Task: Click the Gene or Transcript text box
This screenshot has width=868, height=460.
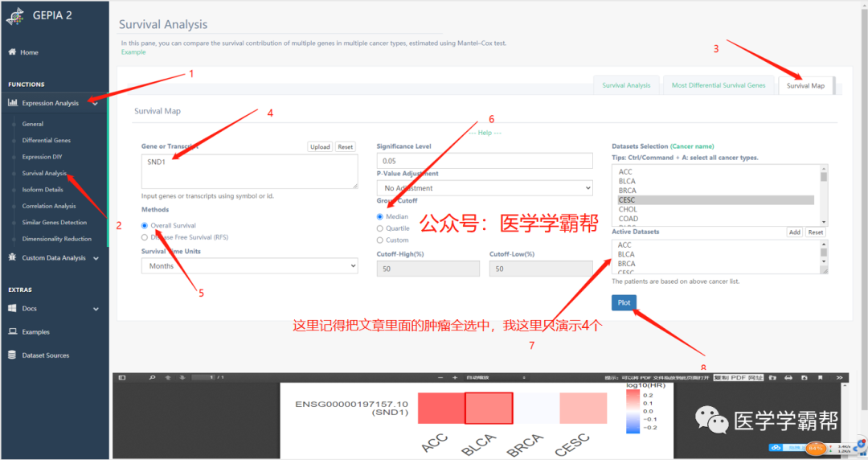Action: pyautogui.click(x=249, y=171)
